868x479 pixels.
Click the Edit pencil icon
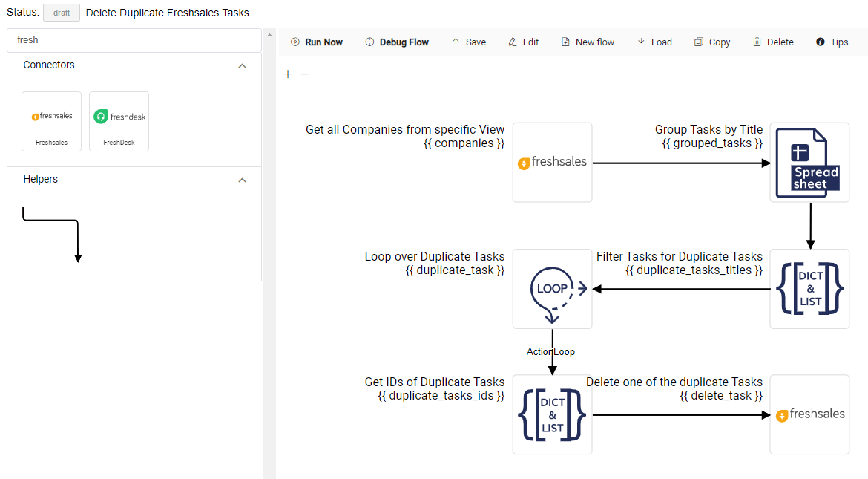pos(513,42)
